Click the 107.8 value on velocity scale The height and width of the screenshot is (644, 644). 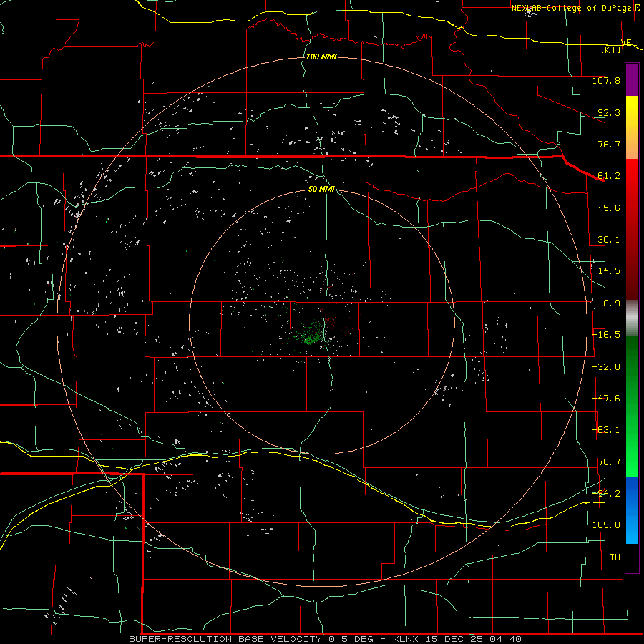[x=606, y=80]
